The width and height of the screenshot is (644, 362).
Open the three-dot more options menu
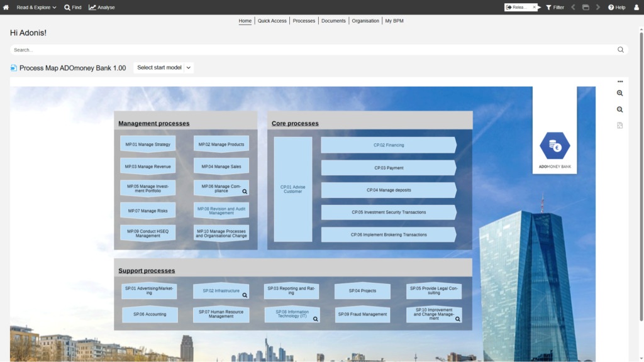[x=619, y=82]
